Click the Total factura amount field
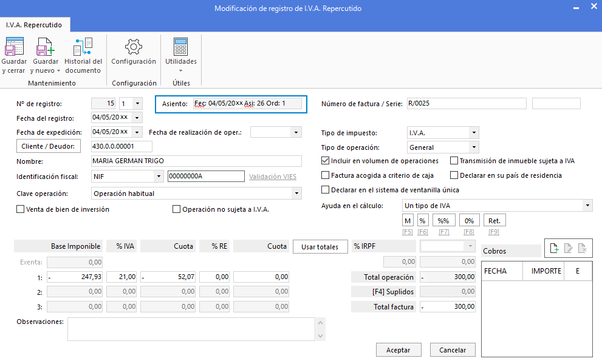 (447, 306)
